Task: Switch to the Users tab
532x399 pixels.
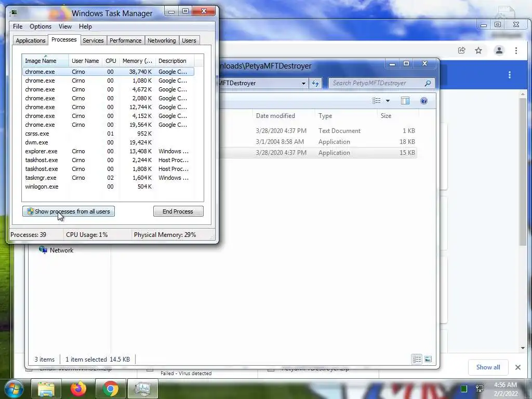Action: [x=189, y=41]
